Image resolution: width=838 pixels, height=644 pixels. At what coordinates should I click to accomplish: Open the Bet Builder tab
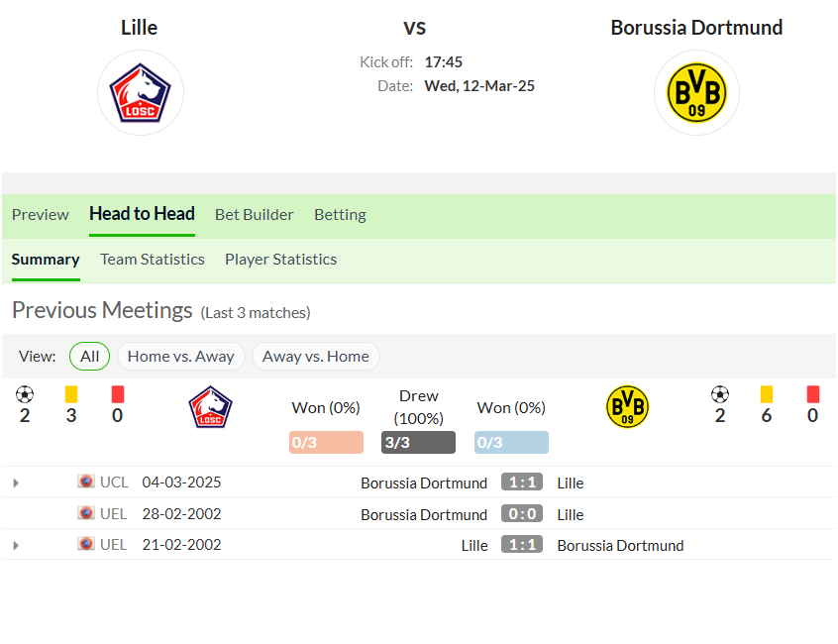[255, 215]
